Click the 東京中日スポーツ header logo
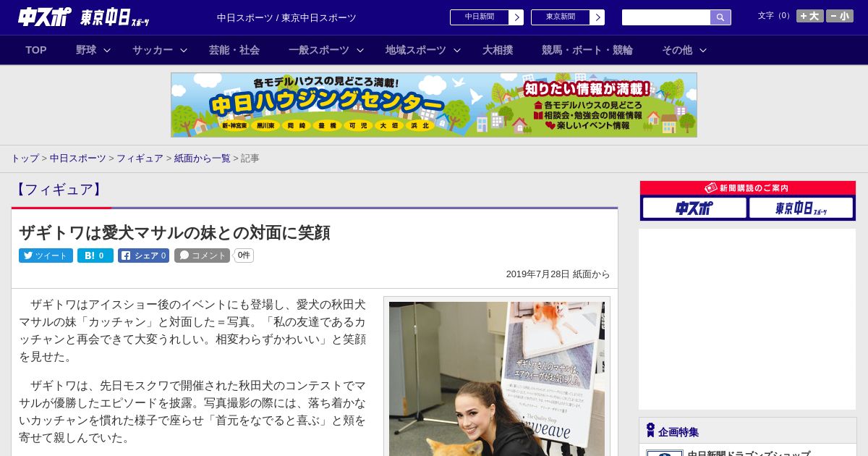Viewport: 868px width, 456px height. tap(114, 18)
